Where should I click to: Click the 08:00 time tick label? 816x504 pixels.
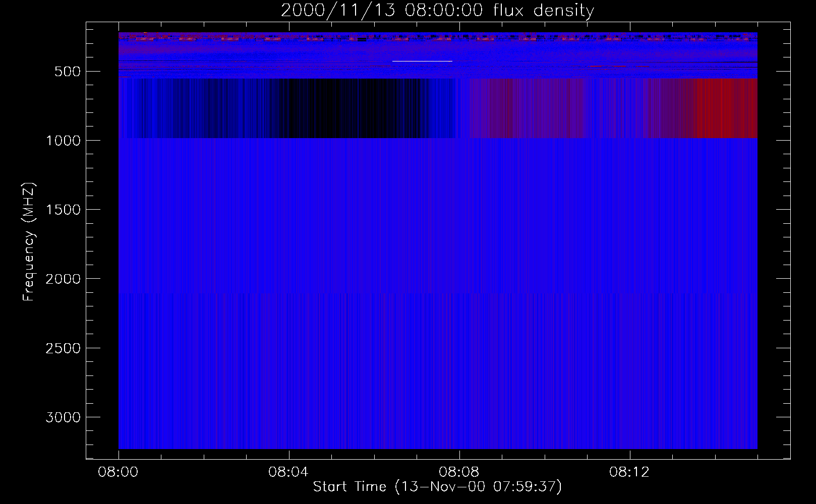click(x=118, y=472)
